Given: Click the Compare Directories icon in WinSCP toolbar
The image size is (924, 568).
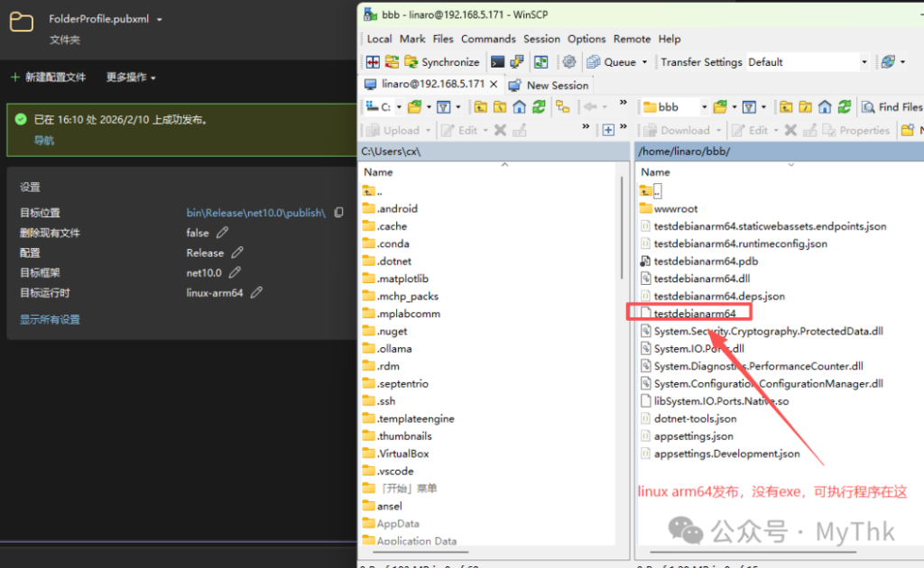Looking at the screenshot, I should coord(373,62).
